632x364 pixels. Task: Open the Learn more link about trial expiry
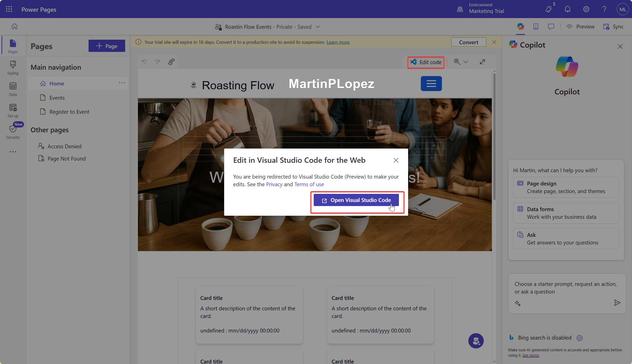(338, 42)
